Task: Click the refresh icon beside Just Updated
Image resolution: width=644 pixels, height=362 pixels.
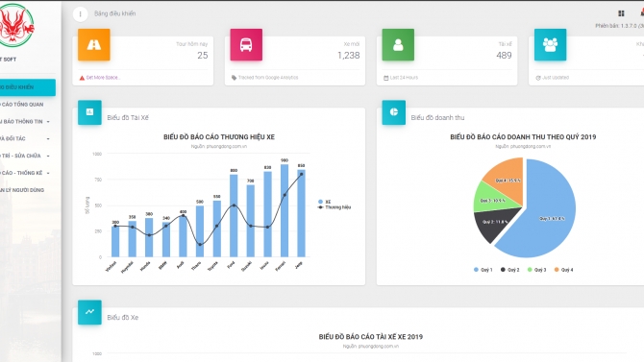Action: 538,78
